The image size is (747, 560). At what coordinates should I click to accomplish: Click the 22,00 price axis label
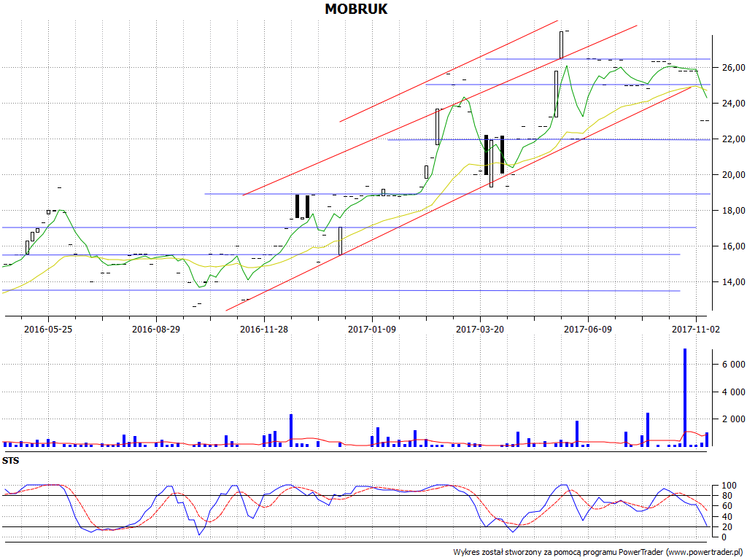(734, 139)
